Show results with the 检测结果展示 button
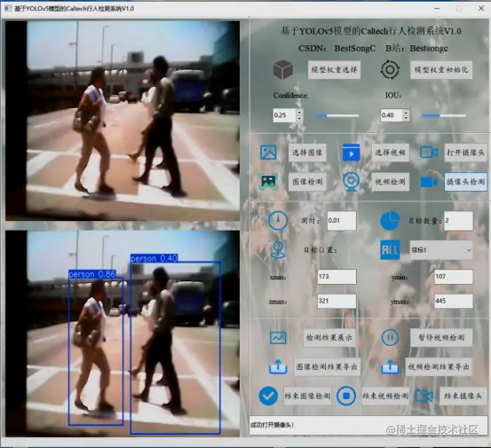 [x=329, y=338]
